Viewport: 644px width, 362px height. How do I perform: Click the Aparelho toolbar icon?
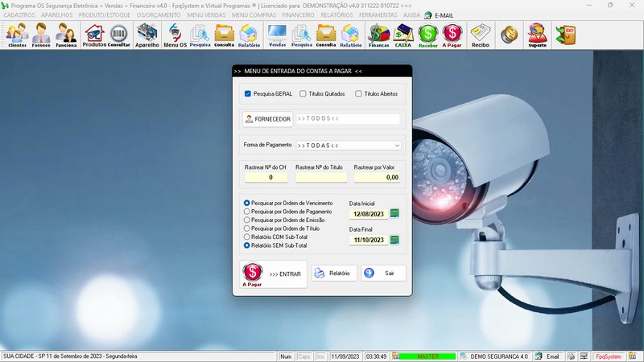(x=147, y=35)
